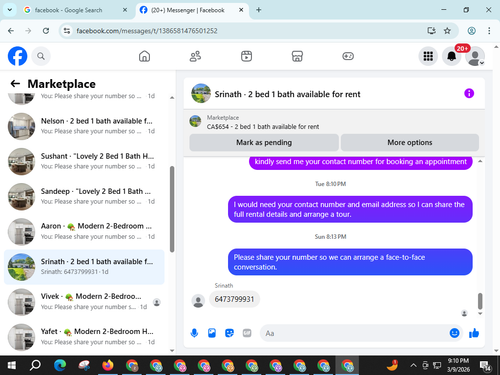Click the chat messages scrollbar thumb

[480, 301]
